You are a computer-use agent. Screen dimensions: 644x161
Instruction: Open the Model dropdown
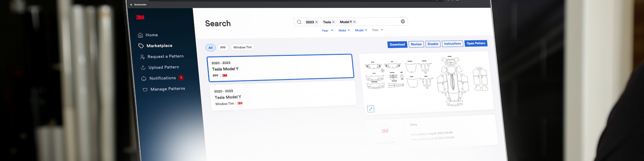click(361, 30)
